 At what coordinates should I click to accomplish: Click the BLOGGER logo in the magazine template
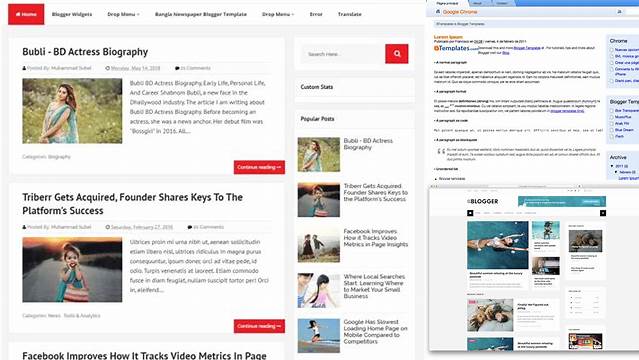[x=483, y=201]
